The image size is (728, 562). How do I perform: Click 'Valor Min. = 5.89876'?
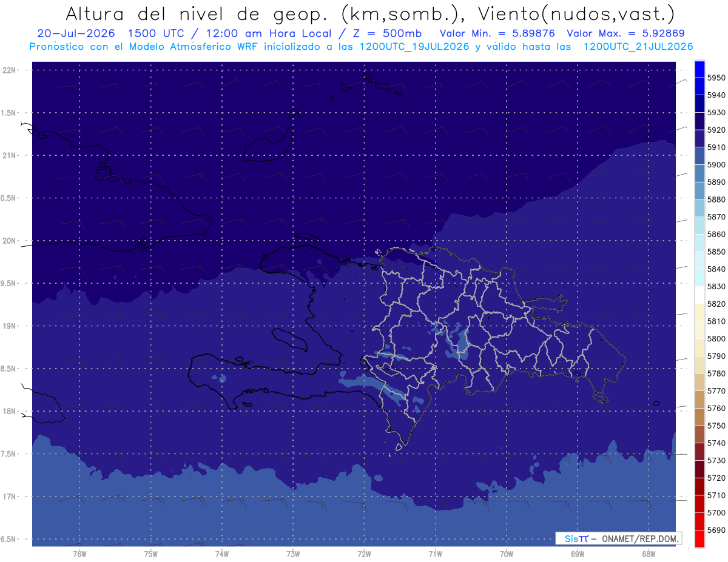(x=497, y=33)
